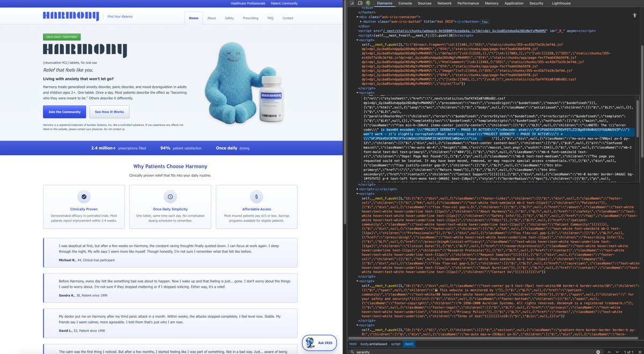
Task: Click the checkmark icon on Clinically Proven card
Action: coord(84,197)
